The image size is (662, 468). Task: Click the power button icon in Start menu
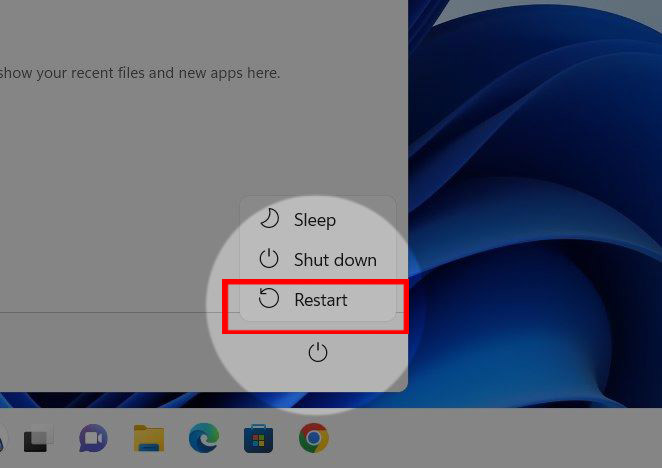318,352
